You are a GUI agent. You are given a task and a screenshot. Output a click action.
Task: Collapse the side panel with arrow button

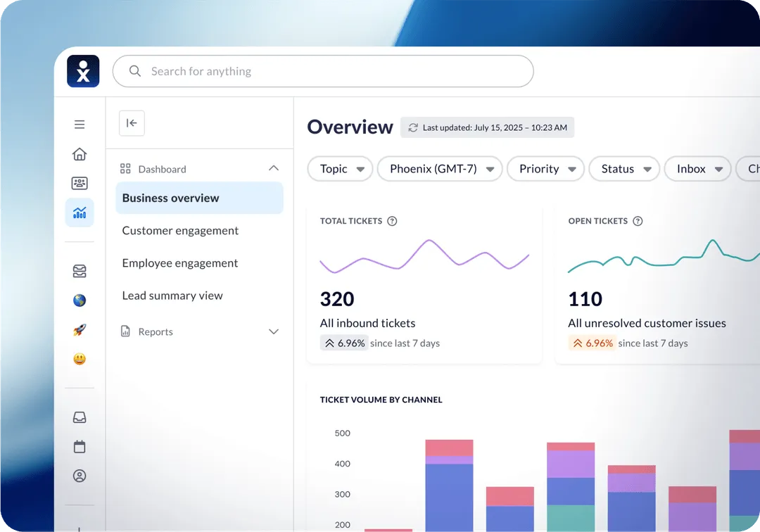132,123
